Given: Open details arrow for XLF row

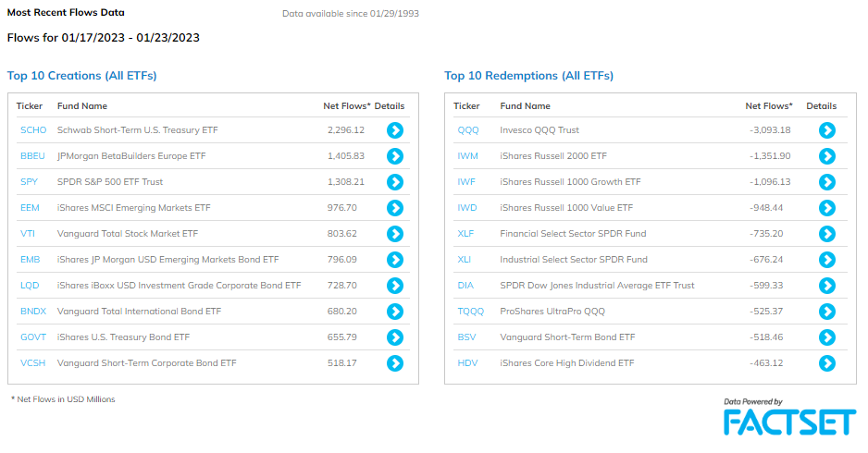Looking at the screenshot, I should click(827, 234).
